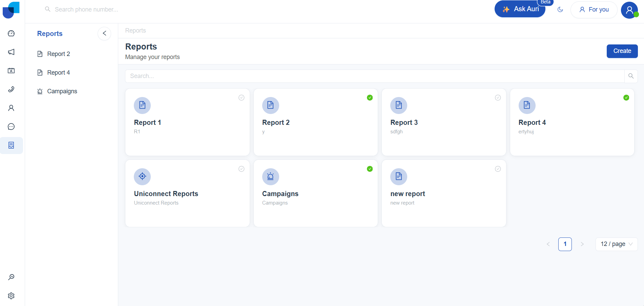Click the Create button
Image resolution: width=644 pixels, height=306 pixels.
pyautogui.click(x=622, y=51)
